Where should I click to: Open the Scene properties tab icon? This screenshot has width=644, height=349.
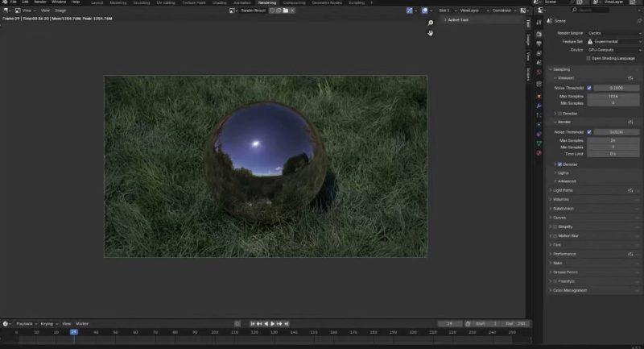(539, 63)
